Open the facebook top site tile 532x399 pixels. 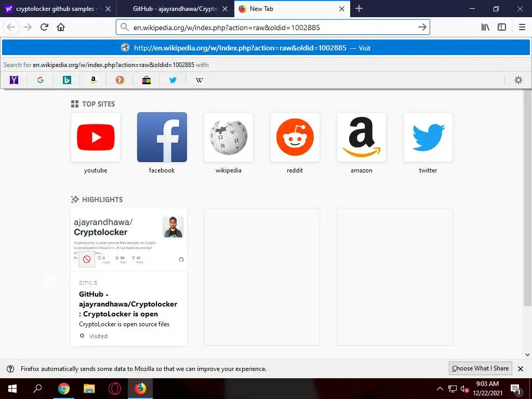click(x=162, y=137)
